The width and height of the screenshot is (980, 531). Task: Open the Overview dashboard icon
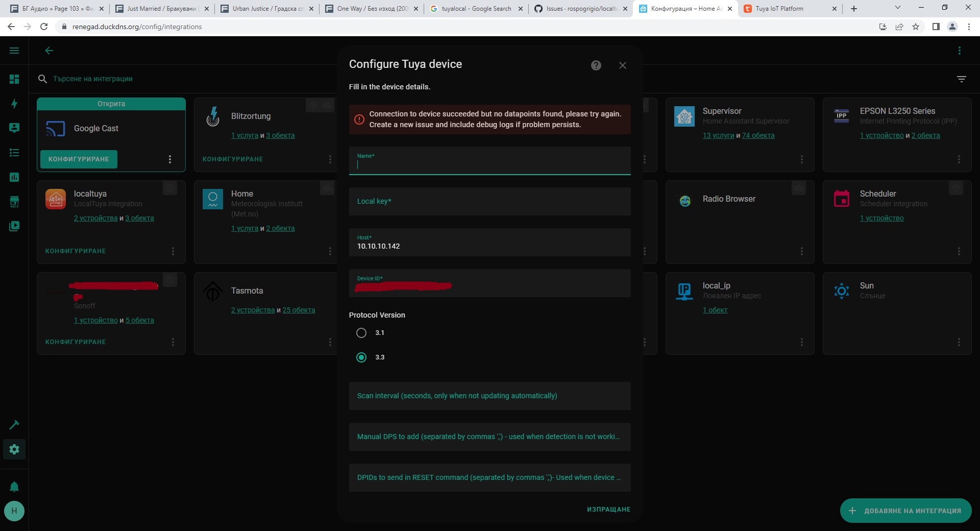tap(14, 79)
